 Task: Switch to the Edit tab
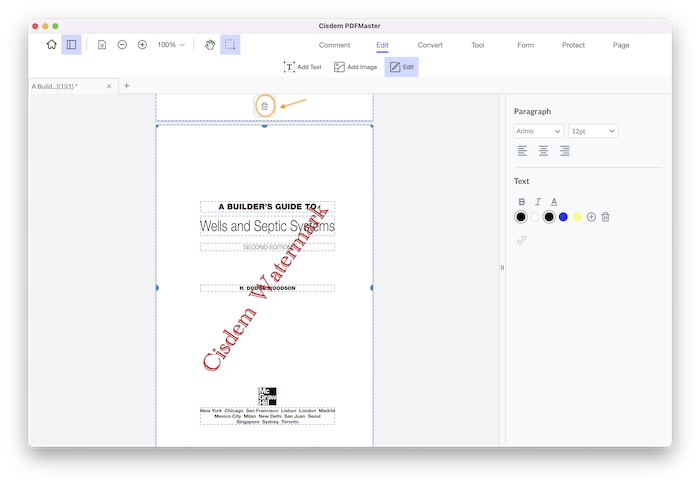(382, 45)
